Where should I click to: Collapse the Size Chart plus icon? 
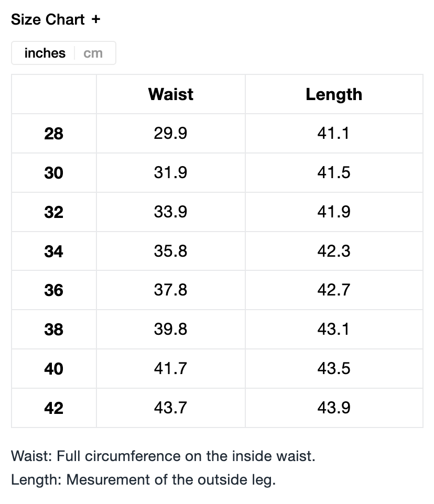[95, 19]
